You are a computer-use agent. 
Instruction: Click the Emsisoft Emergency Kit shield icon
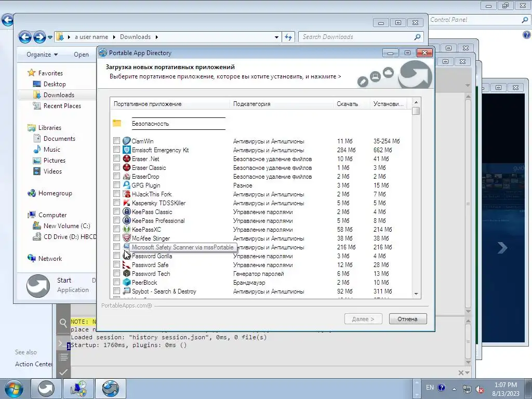(x=127, y=150)
